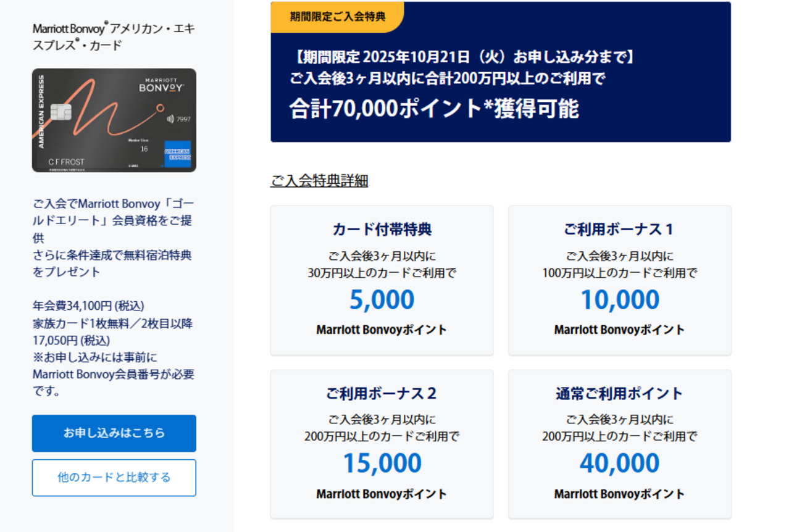Click the 5,000 points value
This screenshot has height=532, width=802.
(382, 300)
